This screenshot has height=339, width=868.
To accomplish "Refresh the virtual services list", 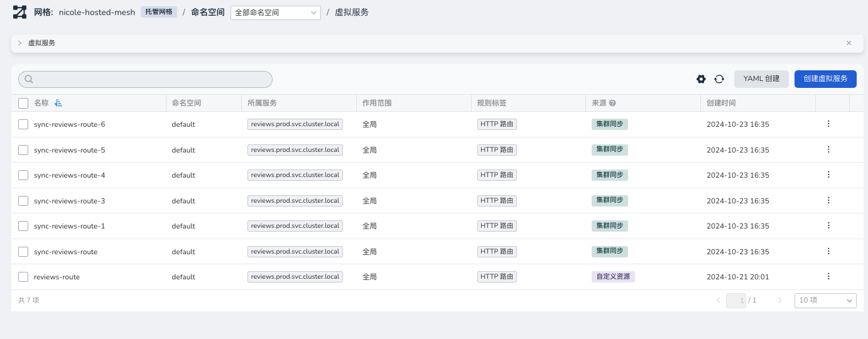I will 719,79.
